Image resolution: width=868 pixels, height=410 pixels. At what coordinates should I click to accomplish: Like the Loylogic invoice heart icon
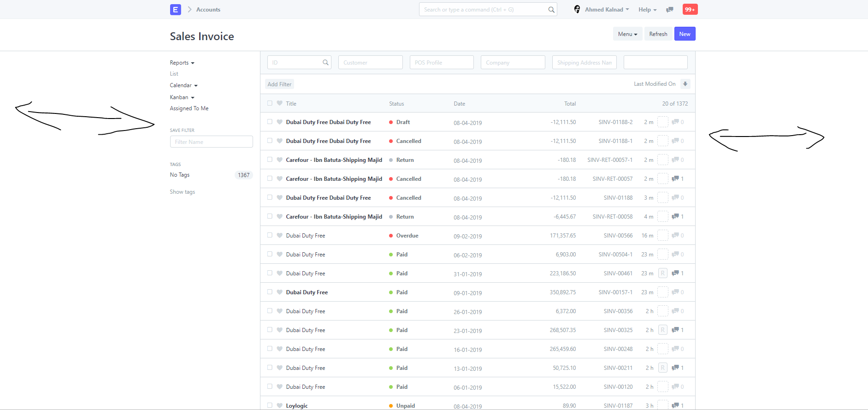pos(279,405)
